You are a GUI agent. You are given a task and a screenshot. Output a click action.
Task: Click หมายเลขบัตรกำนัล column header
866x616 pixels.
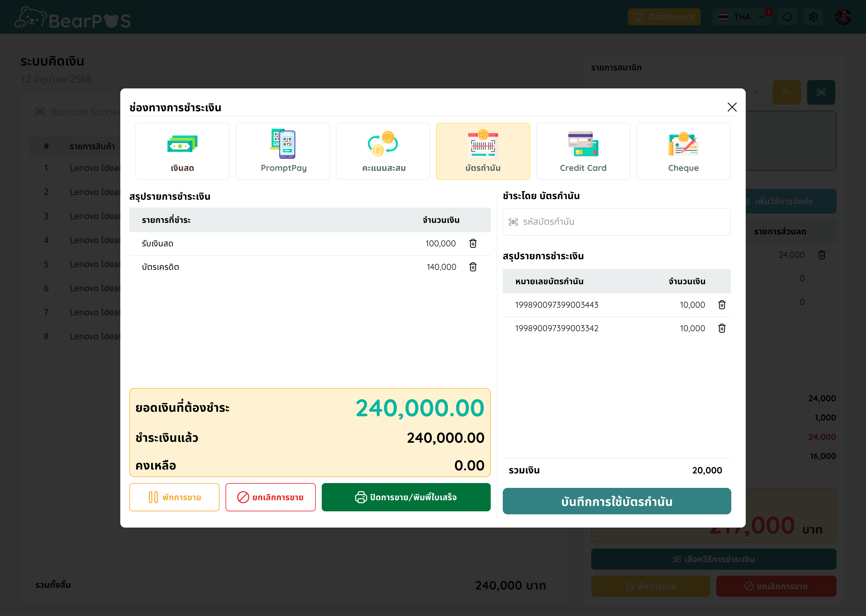549,282
